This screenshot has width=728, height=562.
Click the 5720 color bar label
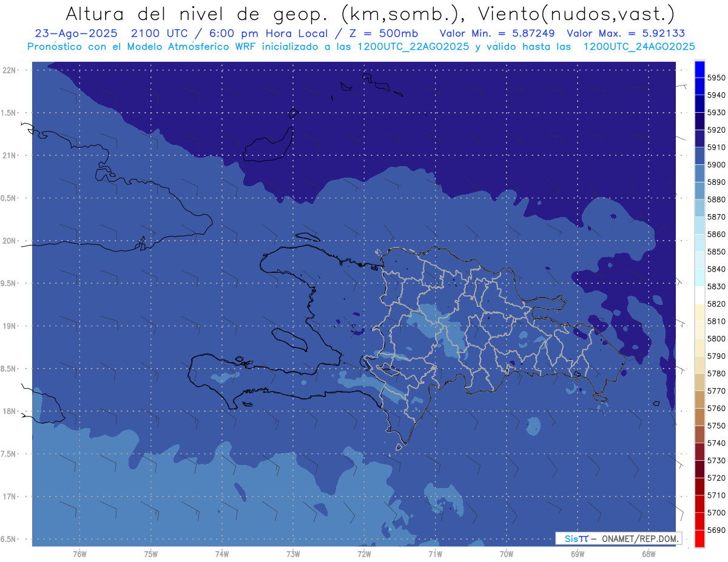(716, 478)
